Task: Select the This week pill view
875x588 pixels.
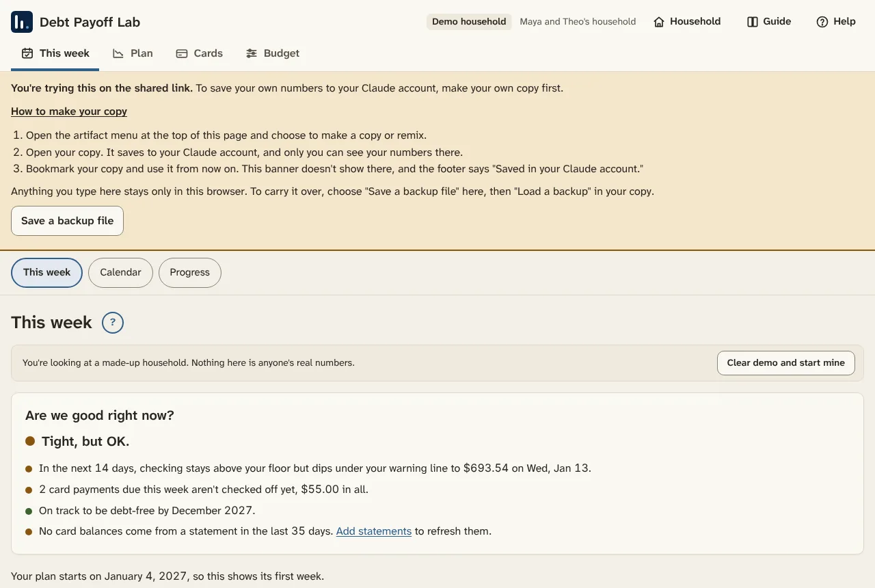Action: [x=46, y=272]
